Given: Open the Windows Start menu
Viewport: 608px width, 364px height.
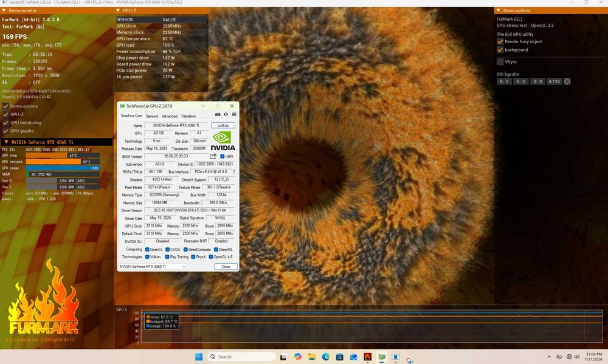Looking at the screenshot, I should pyautogui.click(x=199, y=357).
